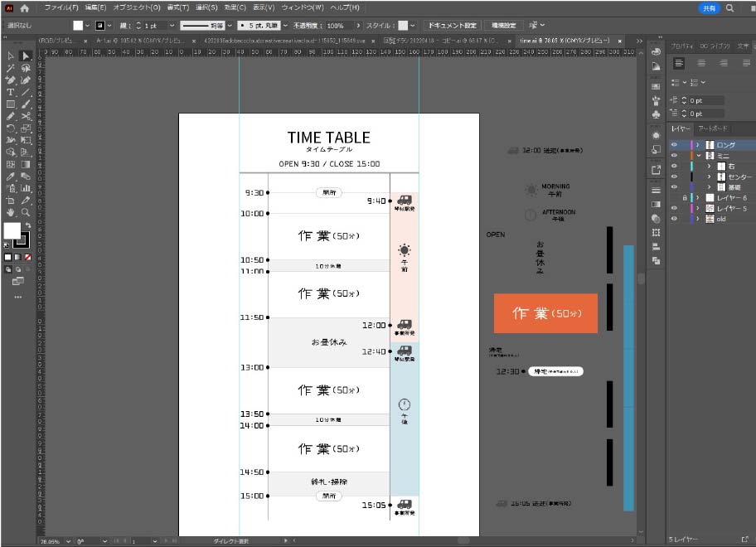
Task: Click the 共有 share button
Action: (709, 7)
